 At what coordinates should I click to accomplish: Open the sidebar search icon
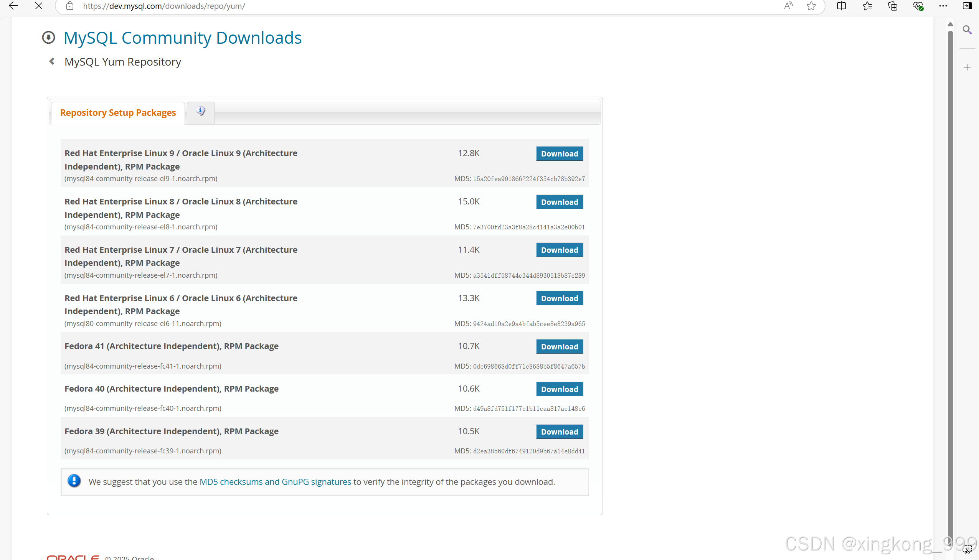(967, 29)
